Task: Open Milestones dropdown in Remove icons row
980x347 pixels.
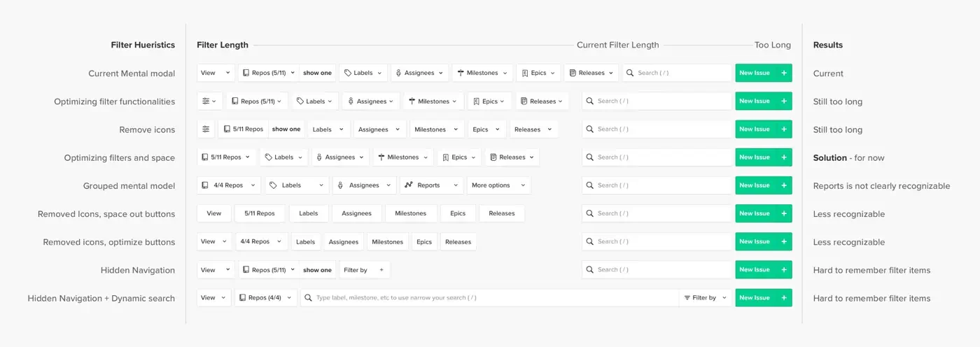Action: tap(437, 129)
